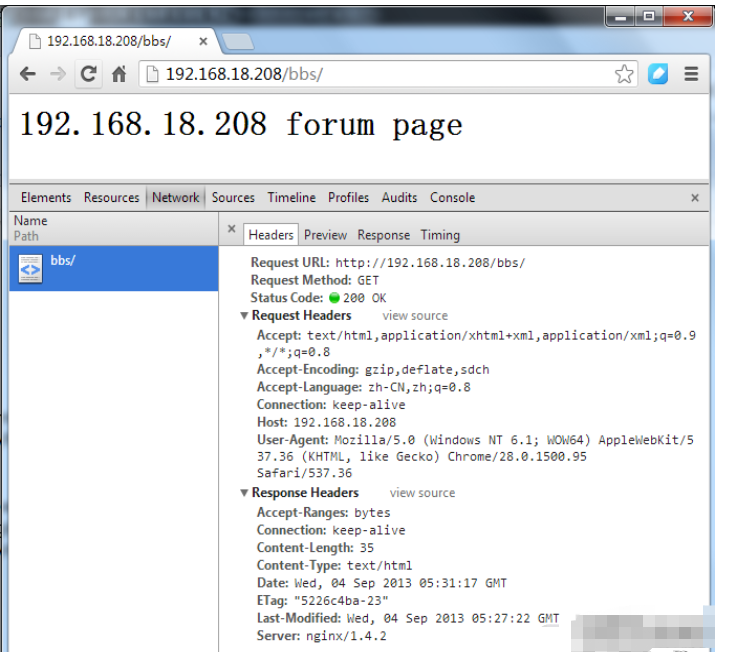
Task: Click the Status Code value 200 OK
Action: coord(364,298)
